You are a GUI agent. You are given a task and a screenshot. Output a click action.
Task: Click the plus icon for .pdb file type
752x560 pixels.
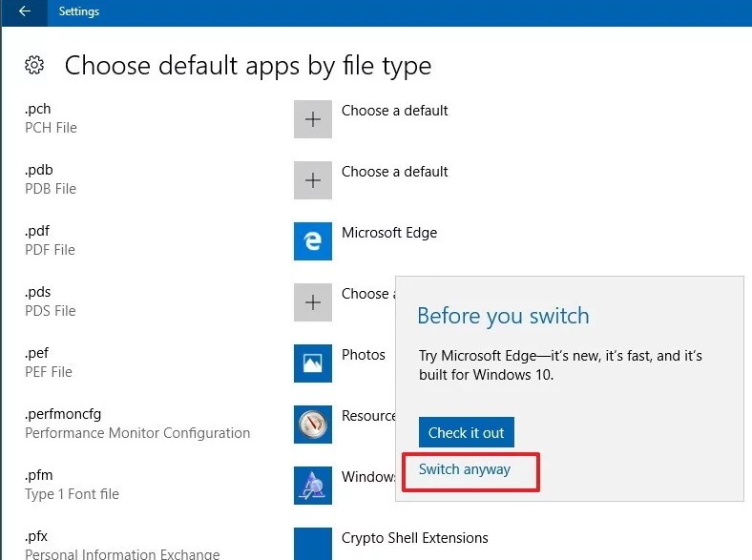[x=312, y=180]
